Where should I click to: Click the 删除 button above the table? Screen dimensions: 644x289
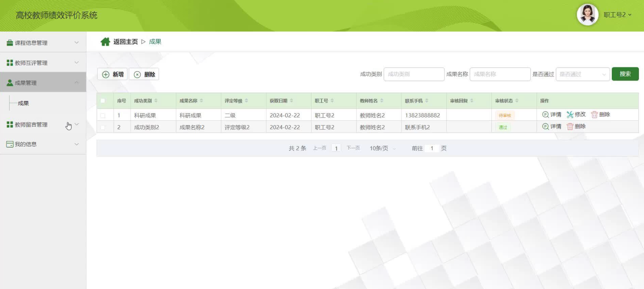[x=144, y=74]
